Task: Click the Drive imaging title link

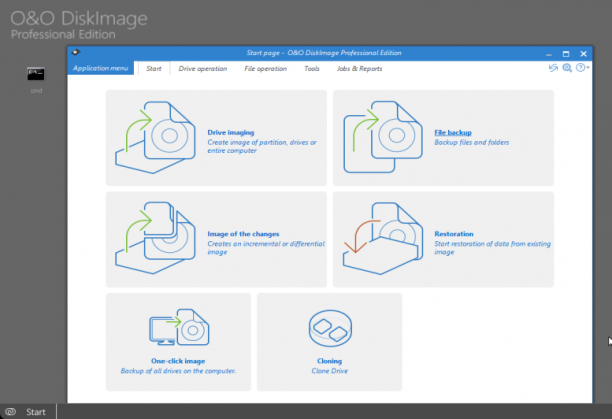Action: point(231,133)
